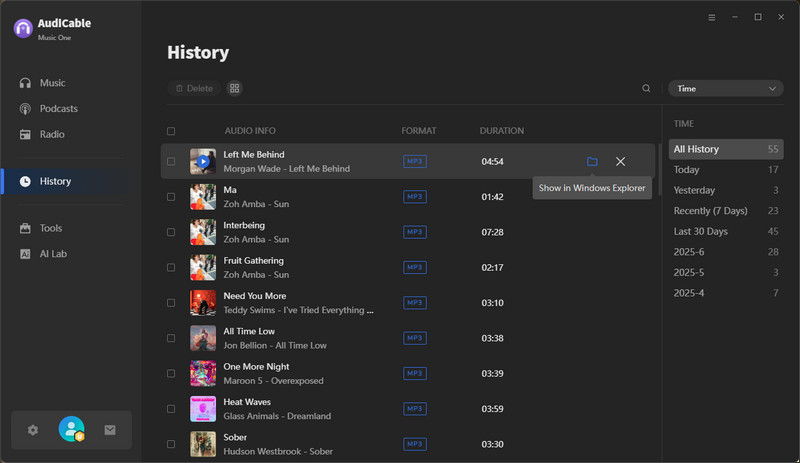Filter by Last 30 Days
The image size is (800, 463).
pos(726,231)
